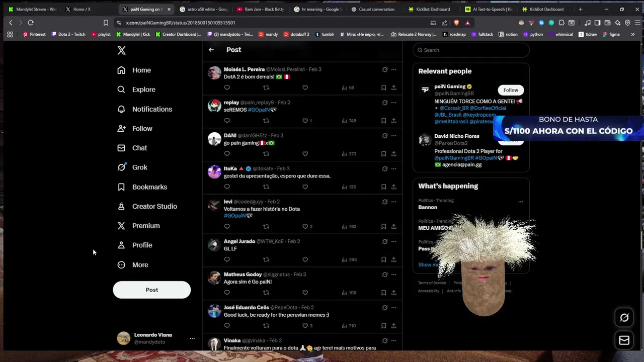
Task: Open Chat in the sidebar
Action: [x=132, y=148]
